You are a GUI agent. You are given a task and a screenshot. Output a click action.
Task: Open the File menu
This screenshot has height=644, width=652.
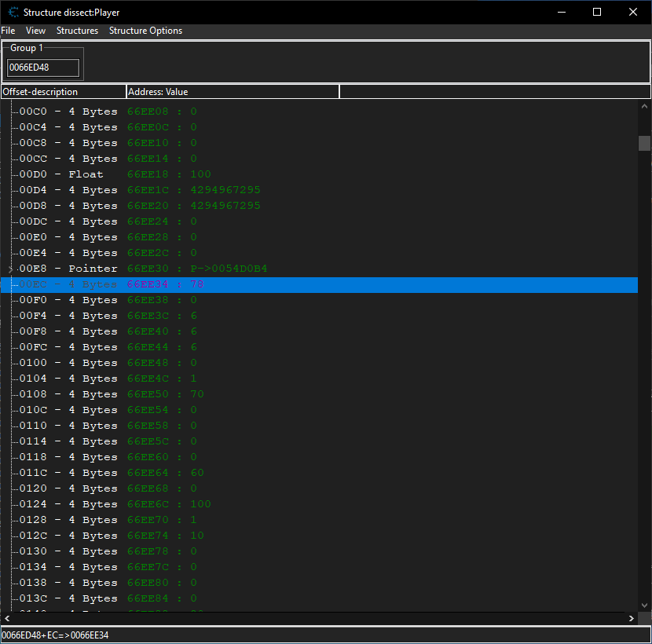point(8,31)
